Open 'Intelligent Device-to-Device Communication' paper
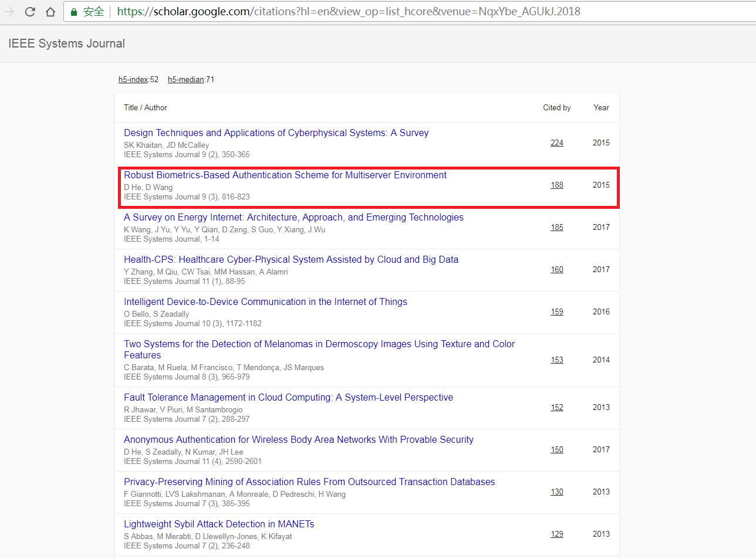Screen dimensions: 756x559 (x=265, y=302)
